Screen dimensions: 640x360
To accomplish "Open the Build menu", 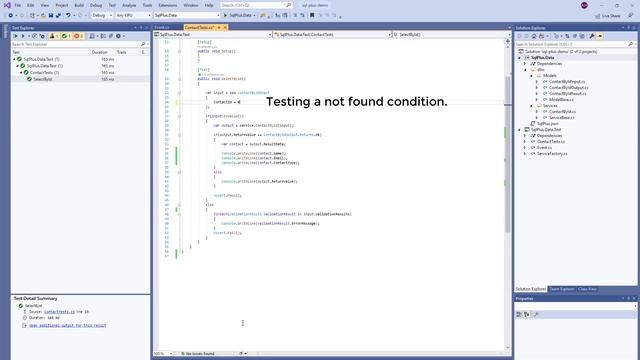I will click(x=79, y=5).
